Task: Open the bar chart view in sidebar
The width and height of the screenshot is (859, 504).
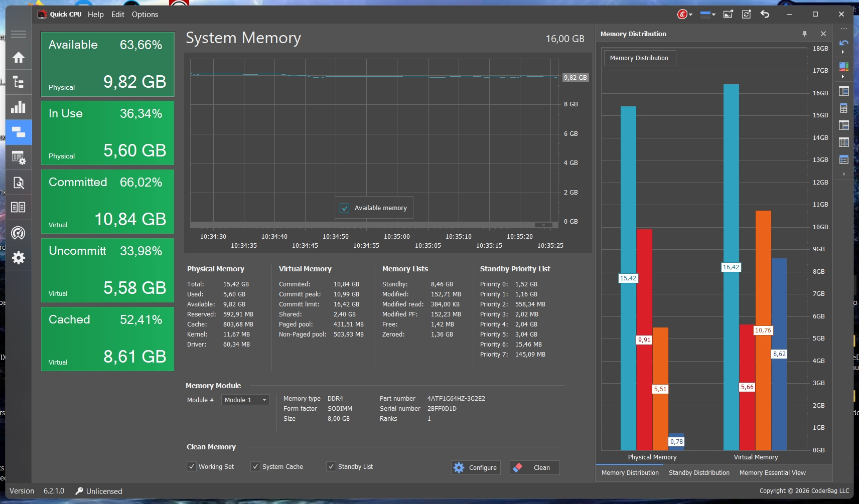Action: click(x=19, y=107)
